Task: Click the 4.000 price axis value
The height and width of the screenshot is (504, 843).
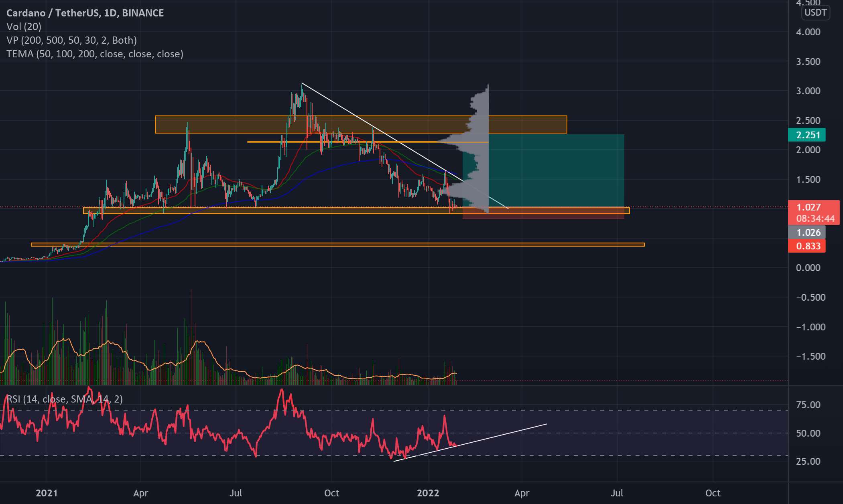Action: [x=808, y=32]
